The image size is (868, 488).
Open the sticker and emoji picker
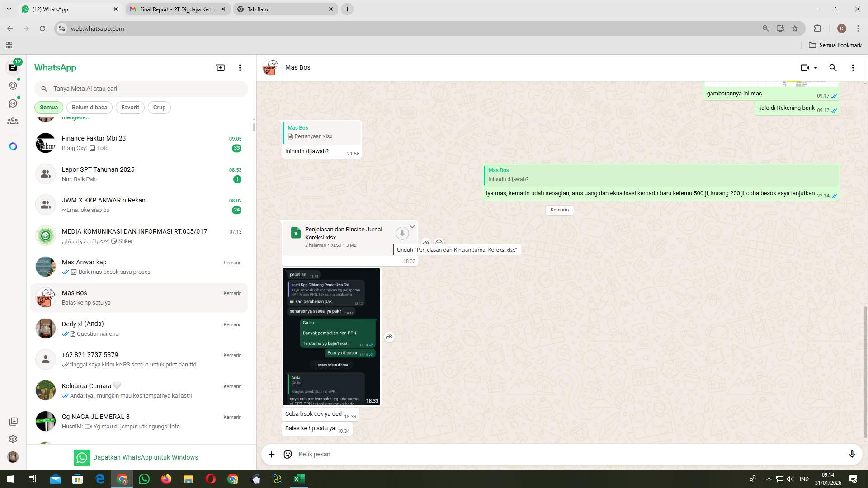pyautogui.click(x=288, y=454)
